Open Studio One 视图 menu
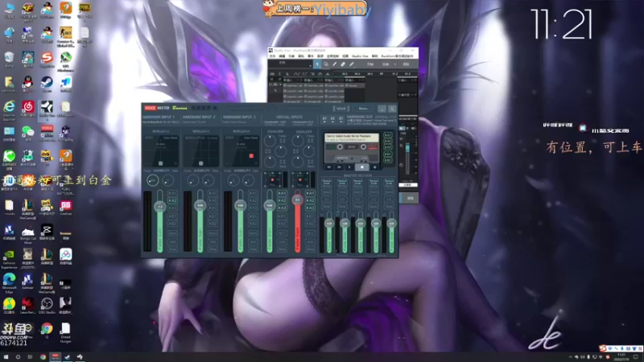This screenshot has width=644, height=362. pos(345,56)
